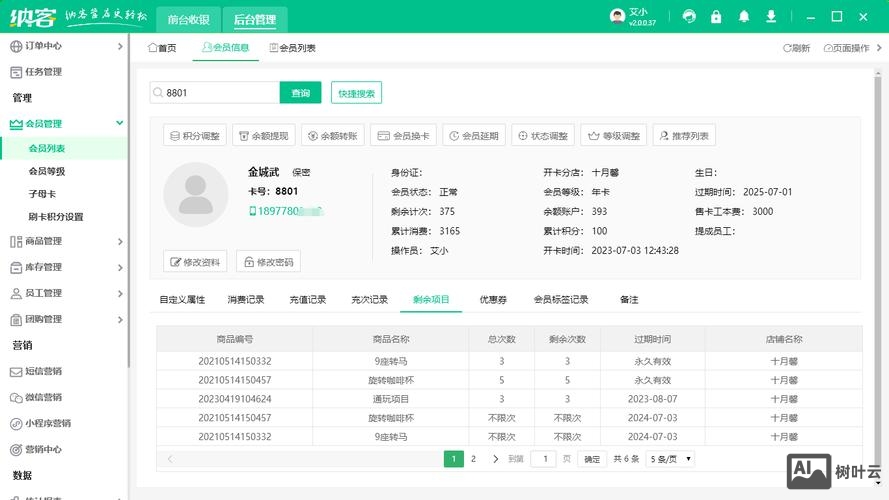Image resolution: width=889 pixels, height=500 pixels.
Task: Click the page number jump input field
Action: 545,459
